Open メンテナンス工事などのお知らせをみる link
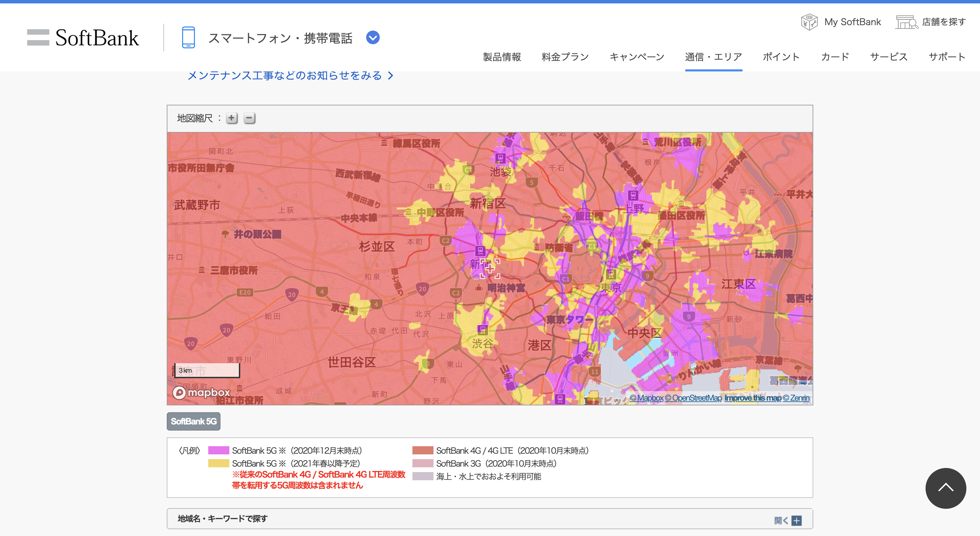This screenshot has height=536, width=980. [x=290, y=76]
